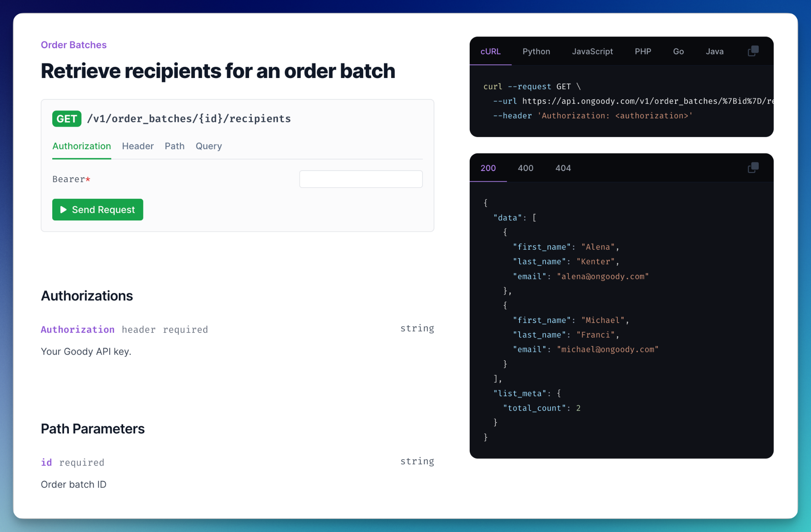
Task: Switch to the 400 response tab
Action: pos(525,168)
